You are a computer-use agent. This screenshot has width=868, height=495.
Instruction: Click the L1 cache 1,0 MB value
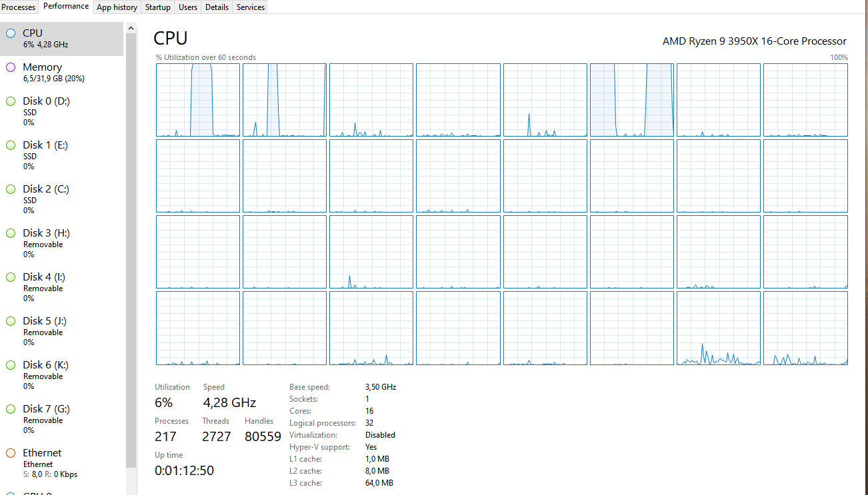pos(377,459)
